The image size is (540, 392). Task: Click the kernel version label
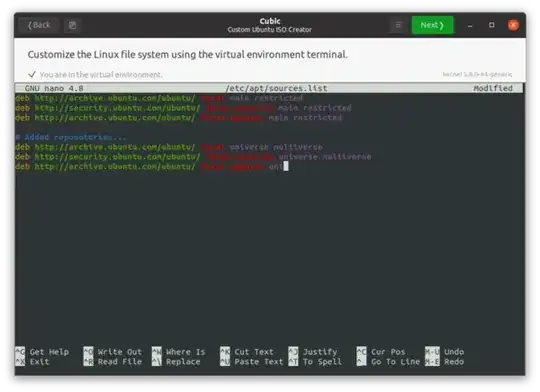point(477,74)
